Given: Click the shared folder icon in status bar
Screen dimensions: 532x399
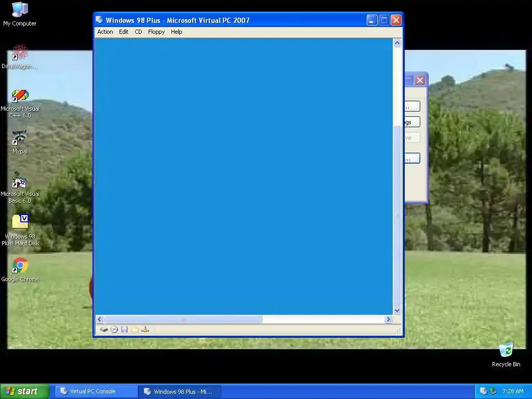Looking at the screenshot, I should coord(135,329).
